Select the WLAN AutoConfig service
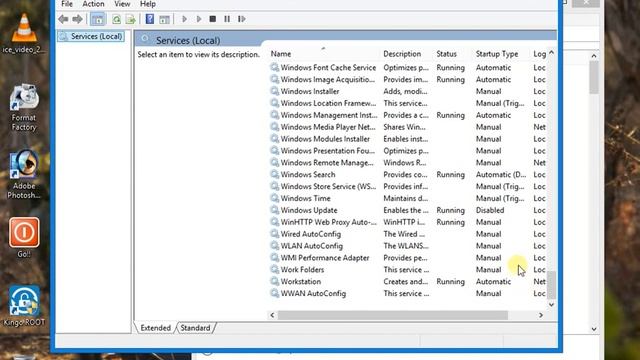The width and height of the screenshot is (640, 360). [407, 246]
